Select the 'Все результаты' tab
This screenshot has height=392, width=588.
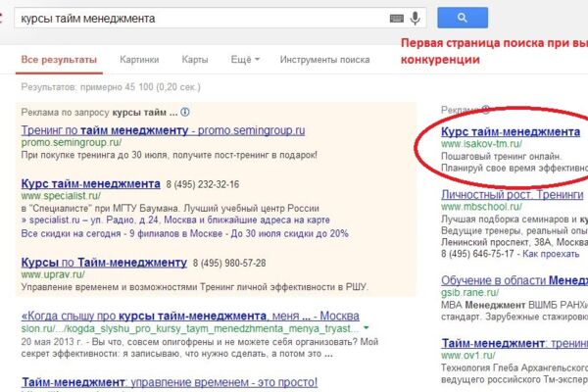[59, 60]
